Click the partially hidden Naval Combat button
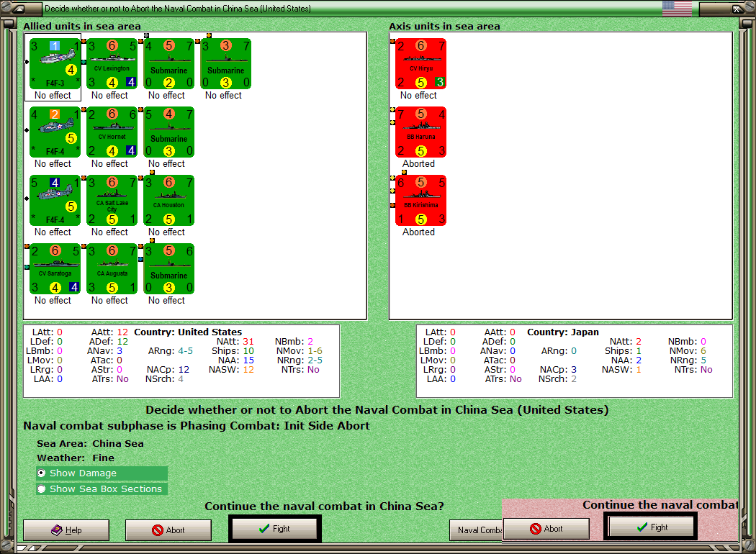Viewport: 756px width, 554px height. 476,530
